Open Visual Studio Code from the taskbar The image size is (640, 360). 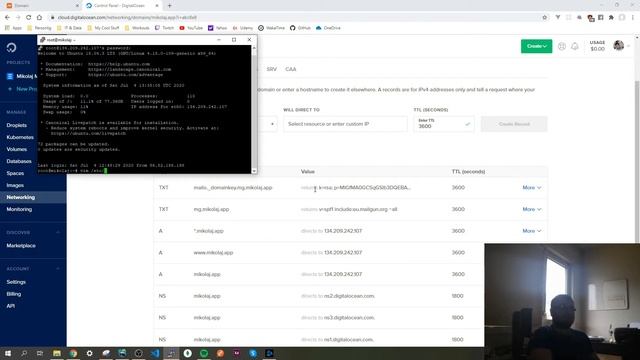tap(155, 353)
